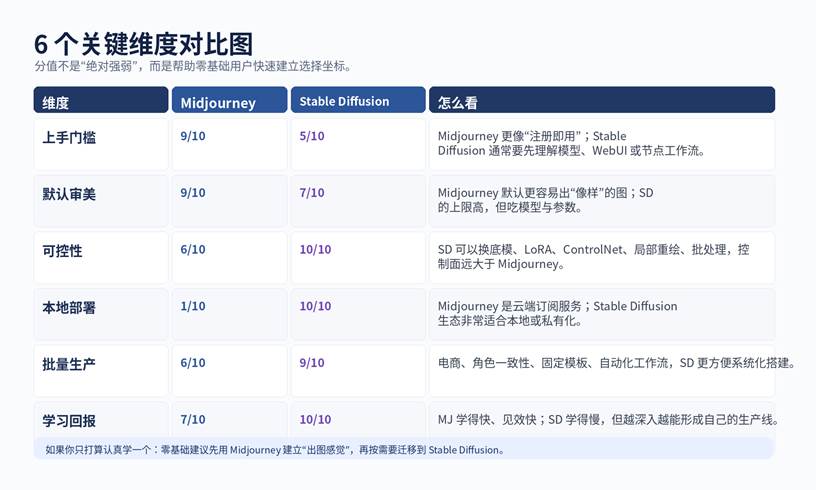The height and width of the screenshot is (490, 816).
Task: Click Midjourney's 1/10 score for 本地部署
Action: click(x=193, y=306)
